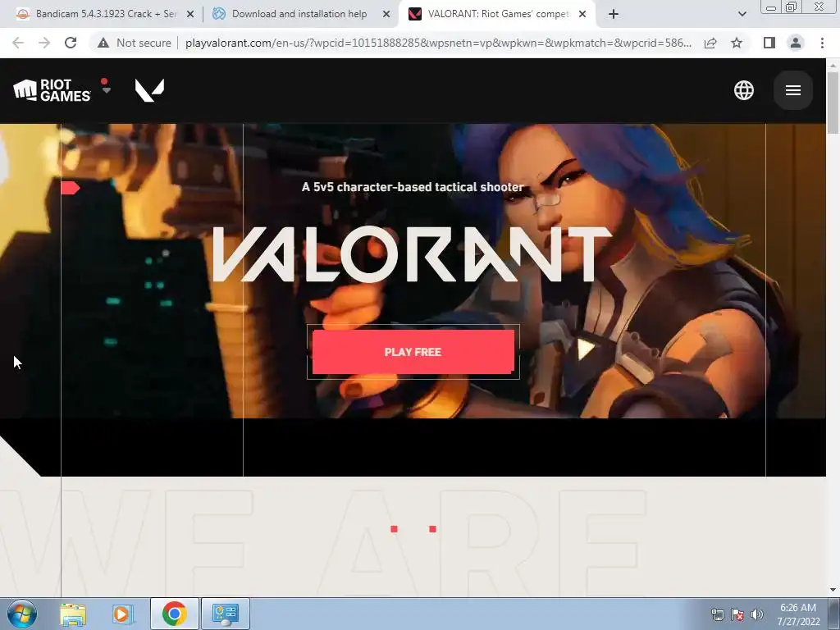Open the Windows Start menu
This screenshot has height=630, width=840.
pos(22,614)
